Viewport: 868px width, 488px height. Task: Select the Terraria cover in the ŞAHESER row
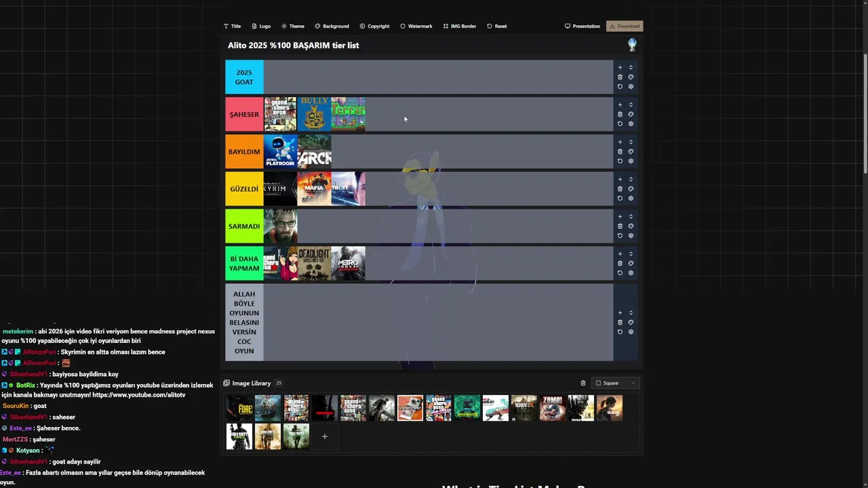[x=349, y=114]
